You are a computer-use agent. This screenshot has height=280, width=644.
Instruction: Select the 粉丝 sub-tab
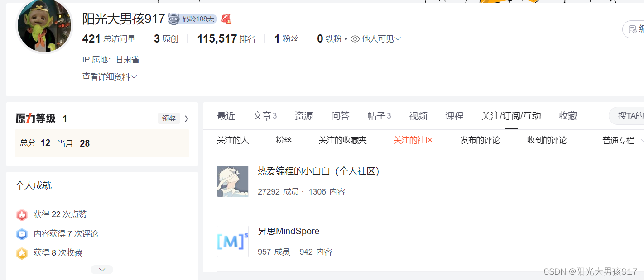pos(284,140)
